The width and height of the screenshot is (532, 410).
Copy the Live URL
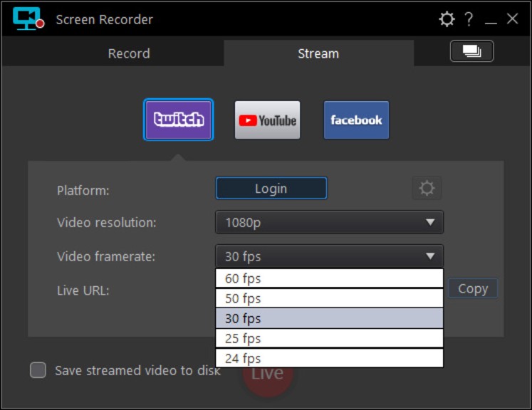coord(473,288)
